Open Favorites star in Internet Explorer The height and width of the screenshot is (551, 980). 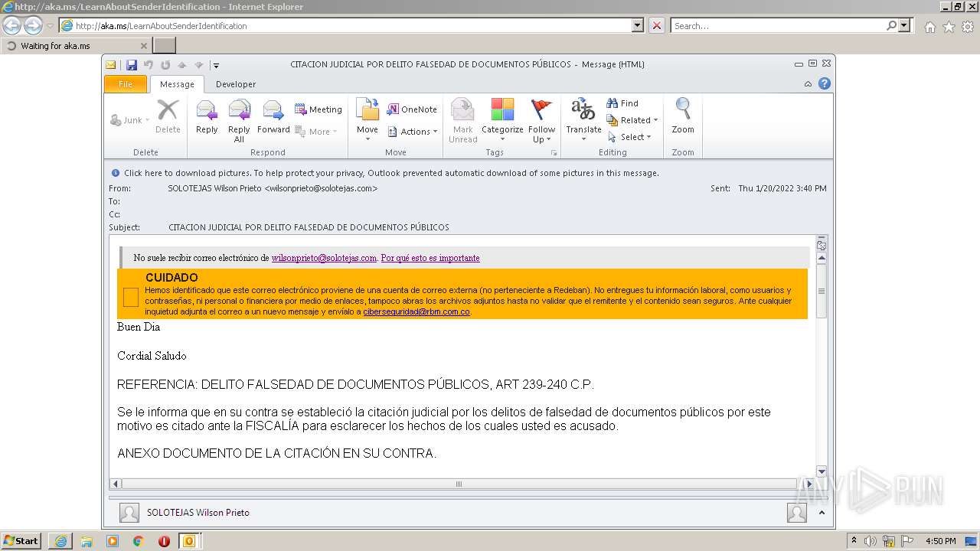pos(949,27)
